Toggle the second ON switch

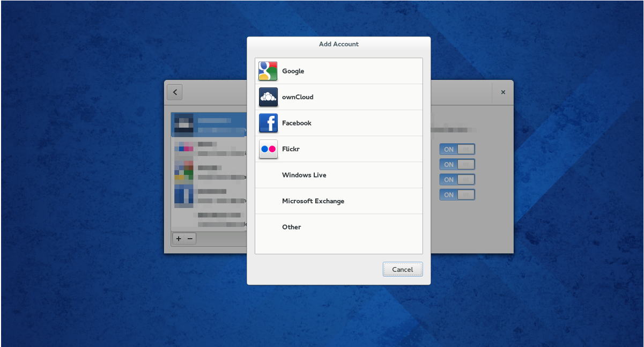click(x=457, y=165)
